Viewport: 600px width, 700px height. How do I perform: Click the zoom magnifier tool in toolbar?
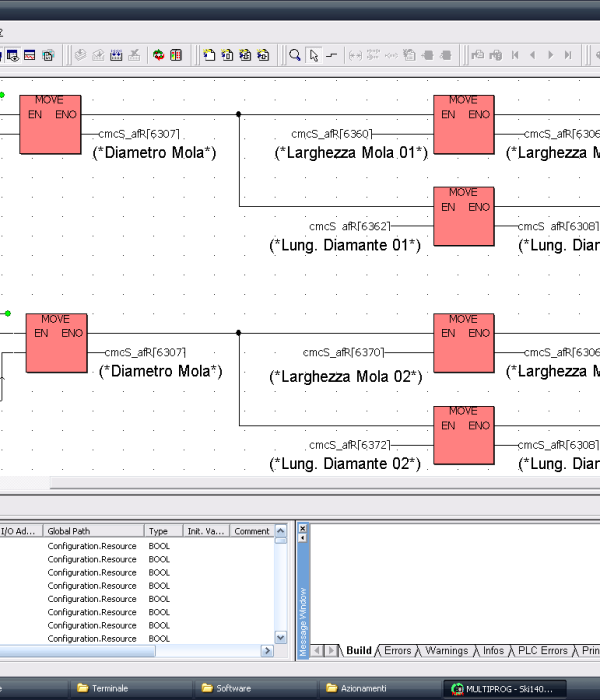coord(295,55)
